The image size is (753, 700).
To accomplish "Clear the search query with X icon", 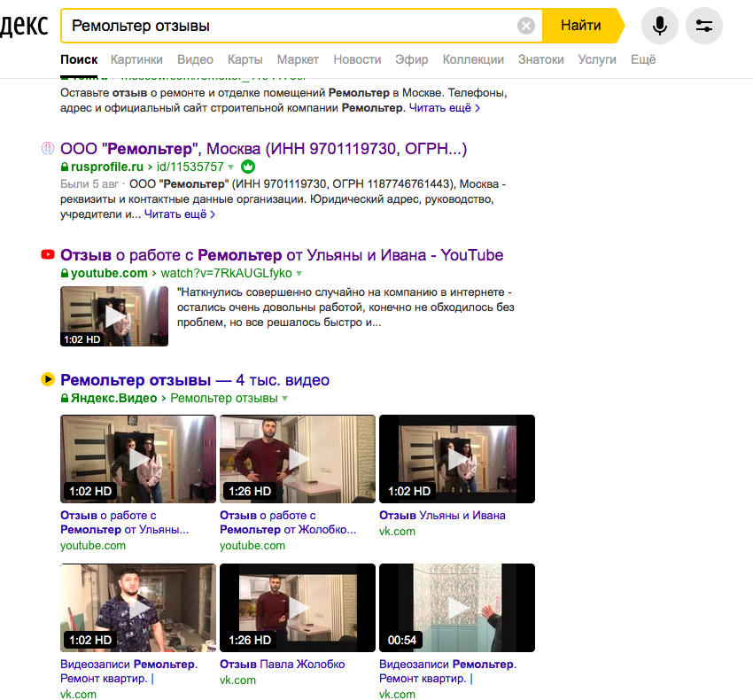I will coord(526,26).
